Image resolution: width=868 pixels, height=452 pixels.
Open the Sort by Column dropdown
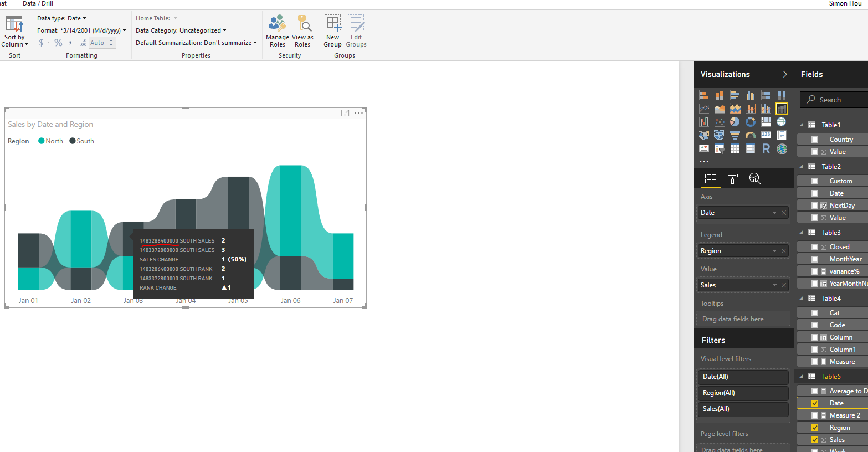pyautogui.click(x=14, y=32)
